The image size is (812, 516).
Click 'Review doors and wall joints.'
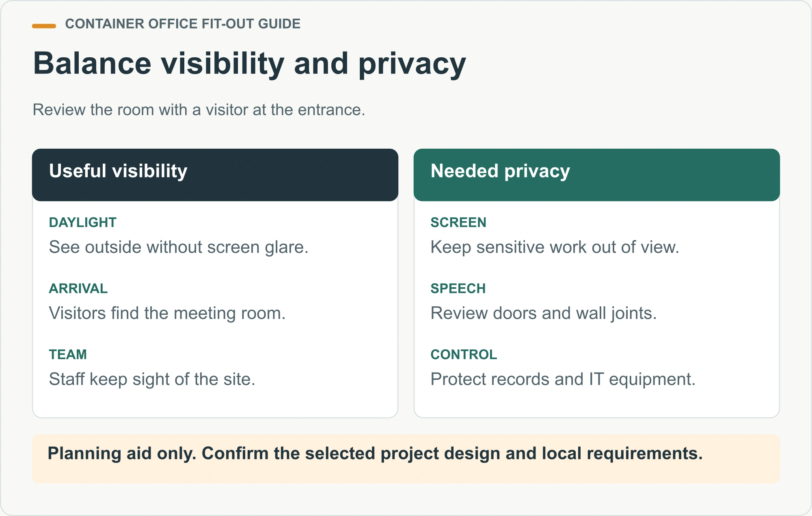tap(544, 313)
